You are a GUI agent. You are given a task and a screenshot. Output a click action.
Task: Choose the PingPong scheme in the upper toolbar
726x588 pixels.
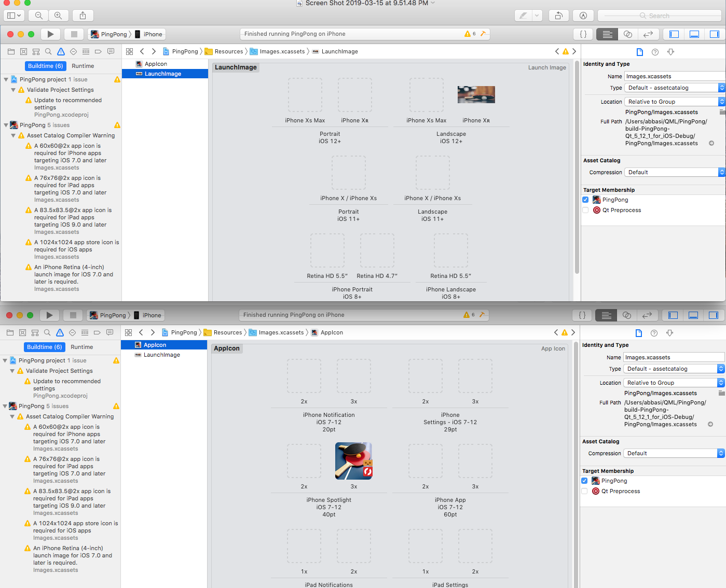[x=109, y=34]
